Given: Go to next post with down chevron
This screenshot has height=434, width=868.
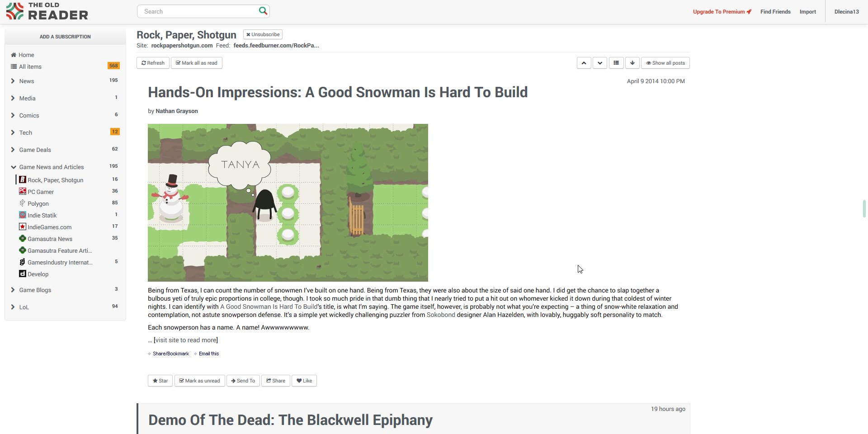Looking at the screenshot, I should click(600, 63).
